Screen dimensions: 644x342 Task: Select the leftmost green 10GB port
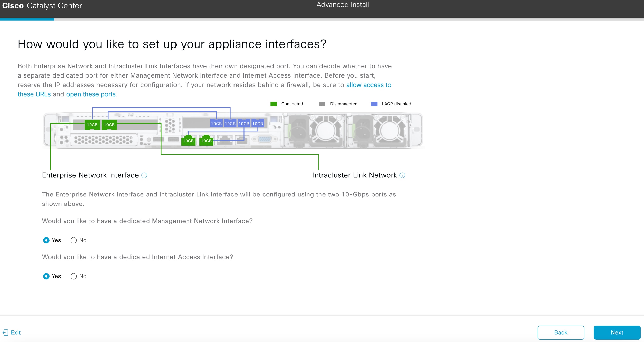click(x=92, y=125)
